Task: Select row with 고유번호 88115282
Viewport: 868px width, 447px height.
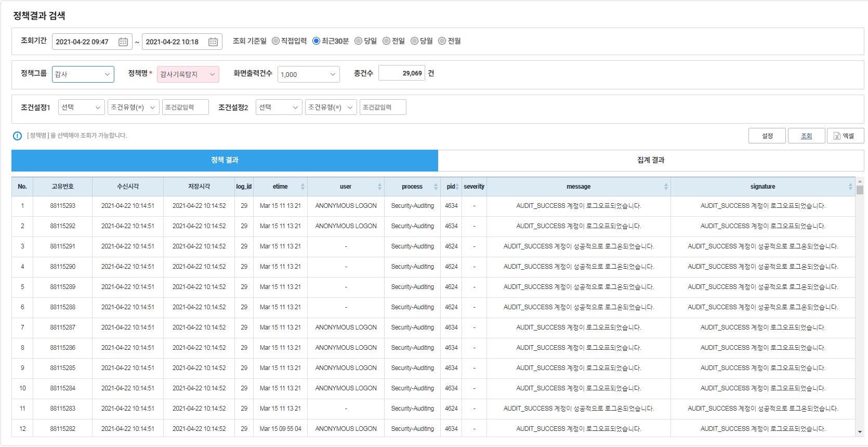Action: [433, 429]
